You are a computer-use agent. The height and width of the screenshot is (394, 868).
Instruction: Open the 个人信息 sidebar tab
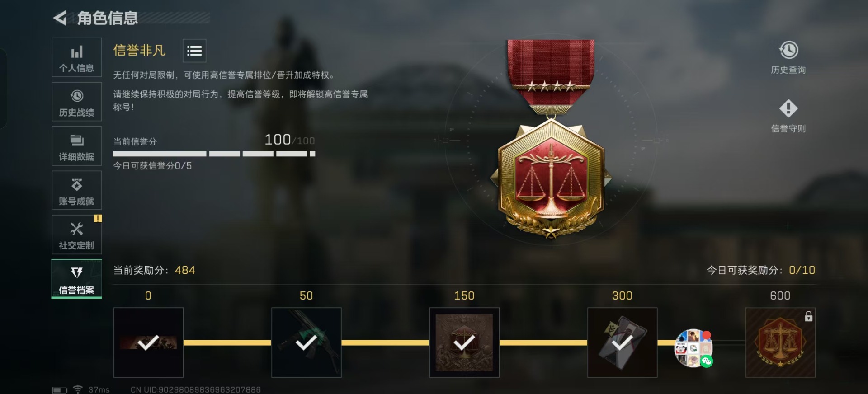click(77, 57)
